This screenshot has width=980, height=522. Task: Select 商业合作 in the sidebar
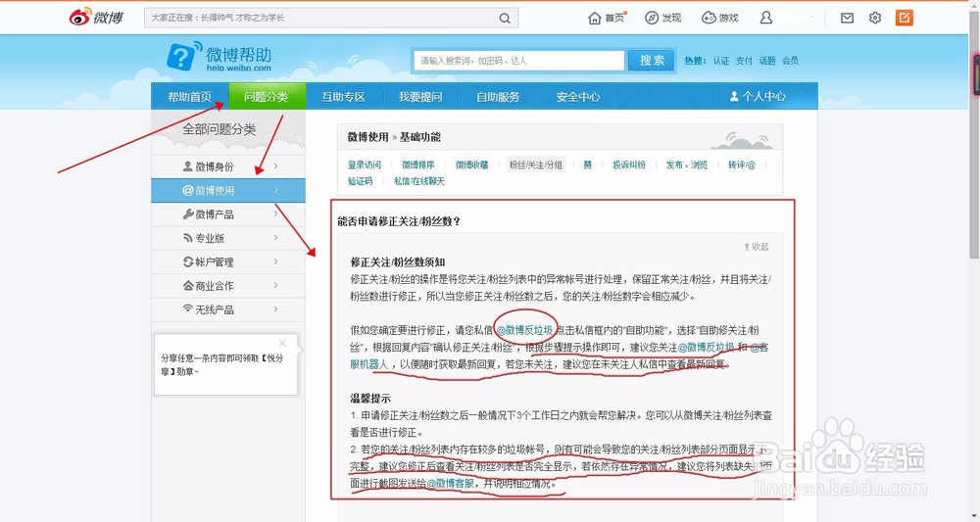click(228, 285)
